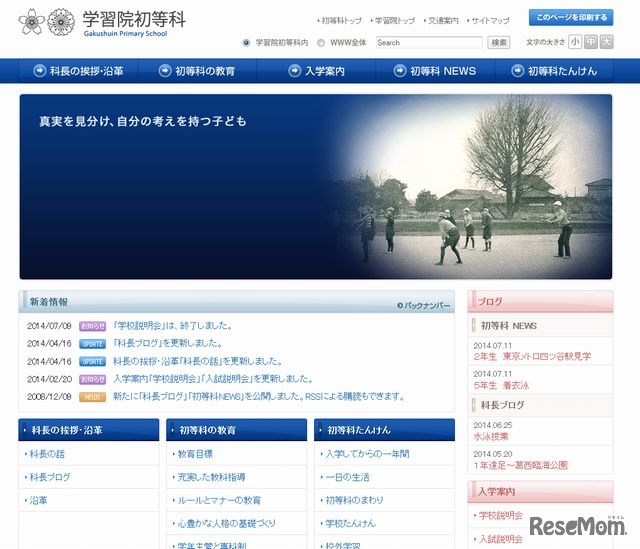Open 入学案内「学校説明会」「入試説明会」 update item

[213, 379]
